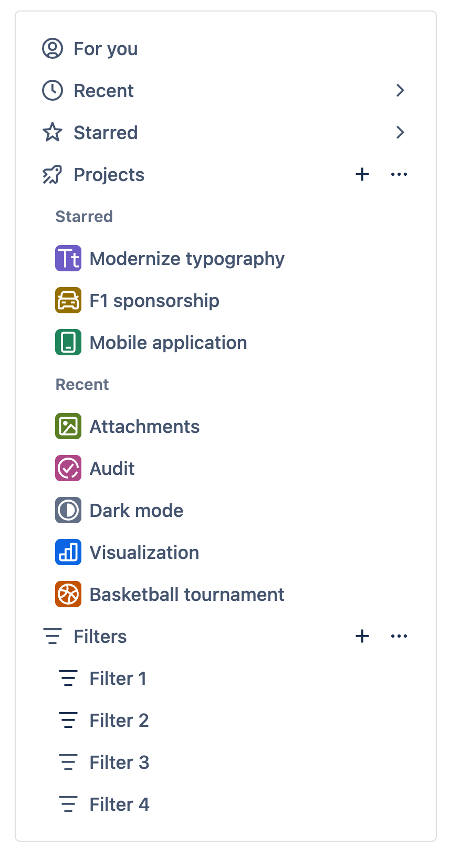460x868 pixels.
Task: Click the Basketball tournament ball icon
Action: click(68, 594)
